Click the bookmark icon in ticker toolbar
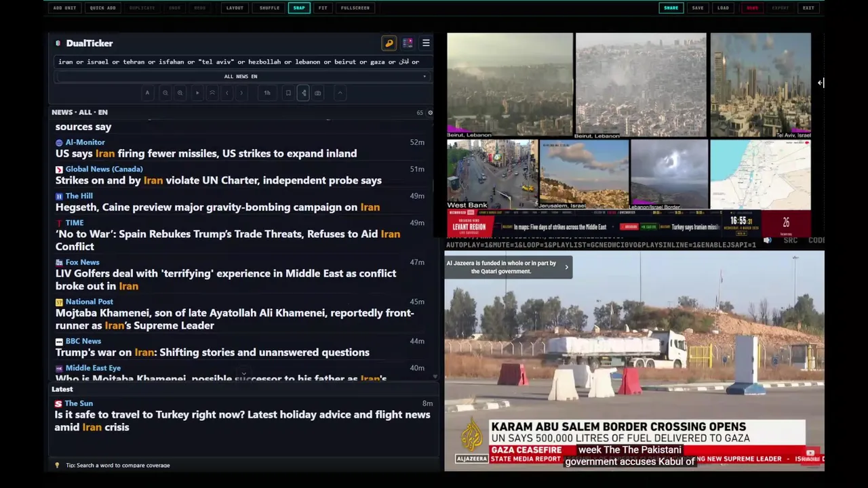 pyautogui.click(x=288, y=93)
